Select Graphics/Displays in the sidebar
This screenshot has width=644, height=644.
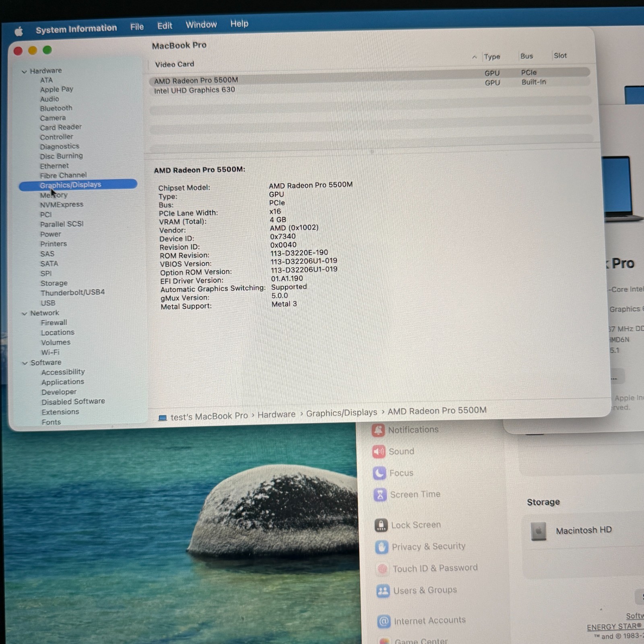coord(78,185)
